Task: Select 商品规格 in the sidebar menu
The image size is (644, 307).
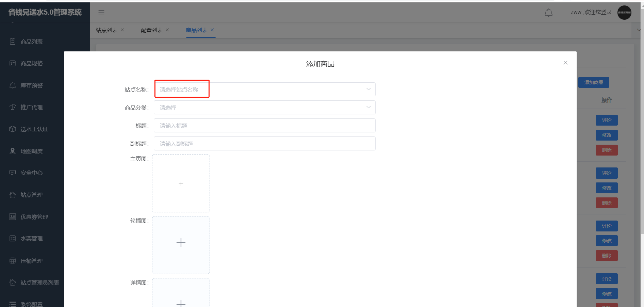Action: coord(31,64)
